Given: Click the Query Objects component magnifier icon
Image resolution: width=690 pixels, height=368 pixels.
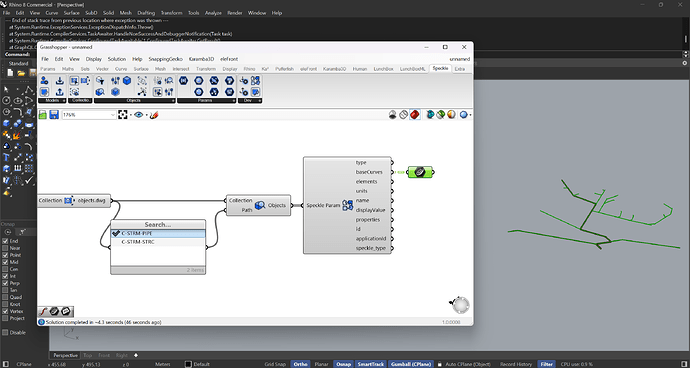Looking at the screenshot, I should click(260, 205).
